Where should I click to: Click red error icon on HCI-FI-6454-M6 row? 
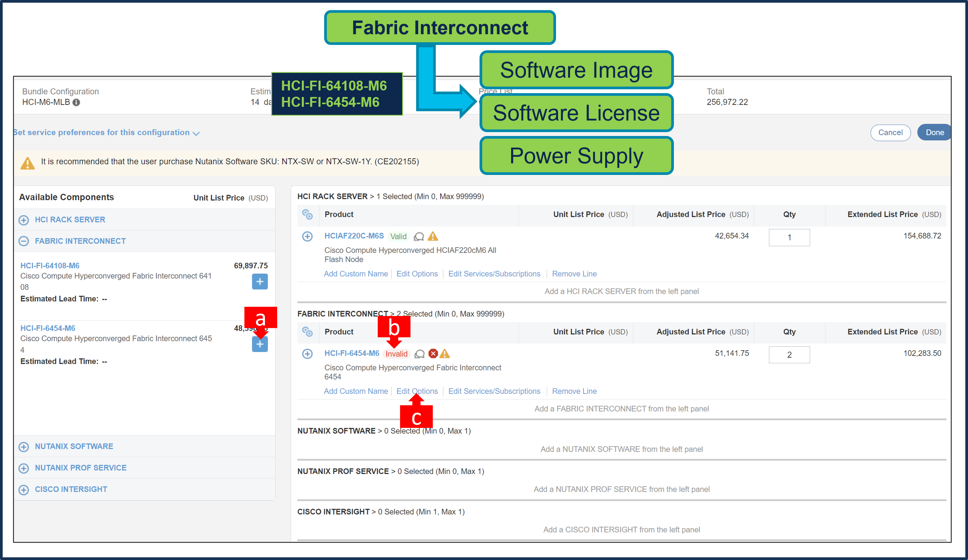click(x=433, y=353)
